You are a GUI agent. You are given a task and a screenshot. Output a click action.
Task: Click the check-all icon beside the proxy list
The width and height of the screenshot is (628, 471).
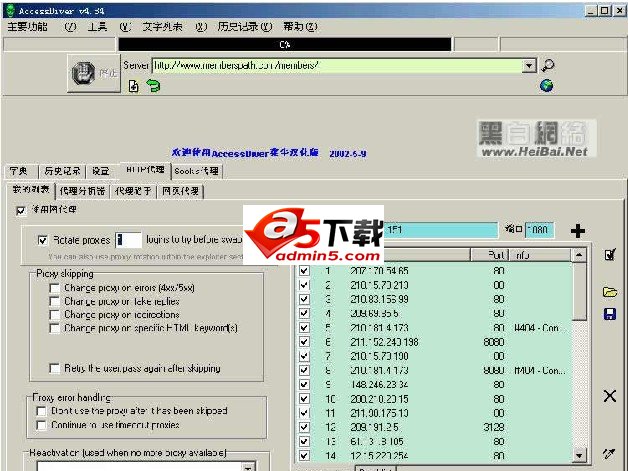pyautogui.click(x=610, y=254)
